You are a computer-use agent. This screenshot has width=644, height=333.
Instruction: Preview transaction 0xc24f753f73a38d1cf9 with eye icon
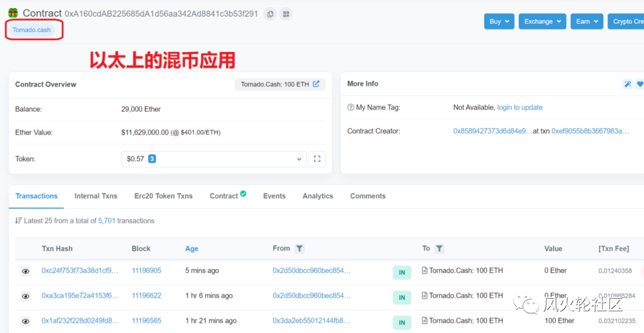(26, 271)
